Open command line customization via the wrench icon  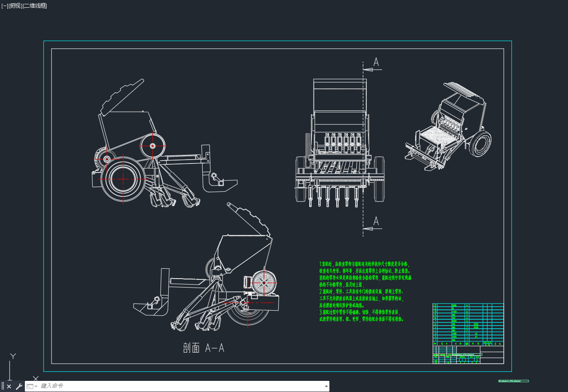(19, 386)
